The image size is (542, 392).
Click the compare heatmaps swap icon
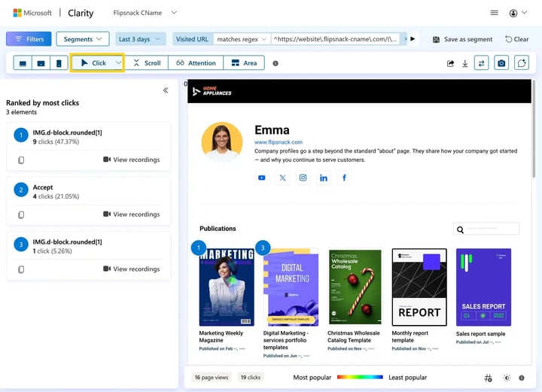(481, 63)
